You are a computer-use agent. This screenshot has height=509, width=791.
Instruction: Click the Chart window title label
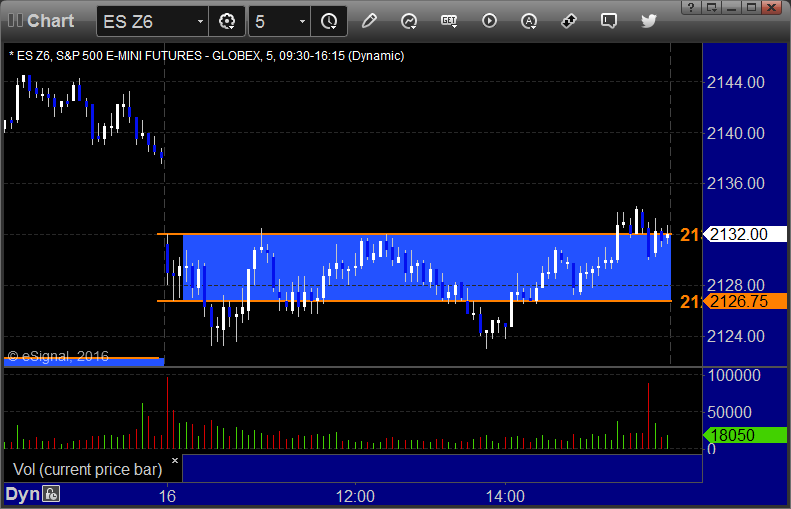pyautogui.click(x=50, y=21)
